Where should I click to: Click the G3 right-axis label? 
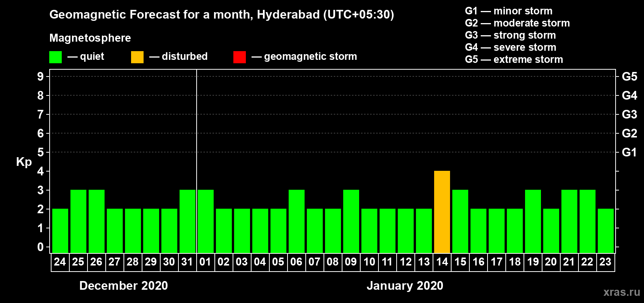(x=629, y=114)
